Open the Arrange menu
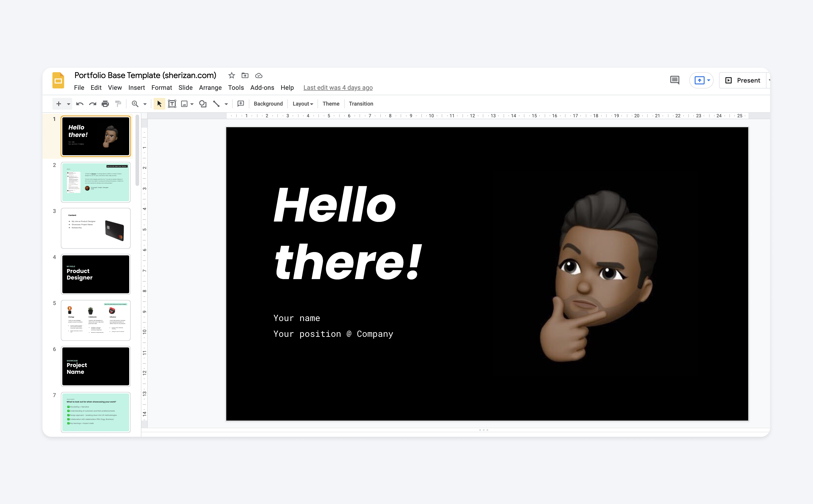The image size is (813, 504). coord(210,88)
